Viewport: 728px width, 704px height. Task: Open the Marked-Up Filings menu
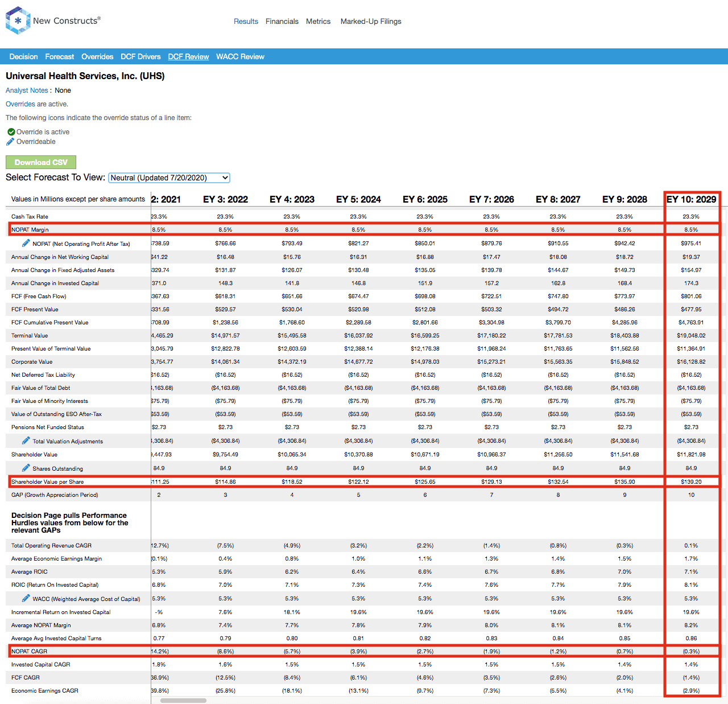pyautogui.click(x=371, y=21)
